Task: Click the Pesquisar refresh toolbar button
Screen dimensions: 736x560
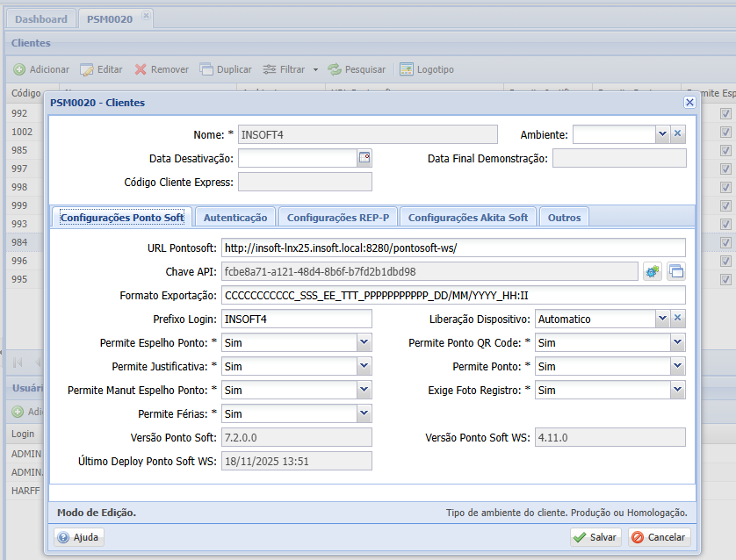Action: [x=357, y=69]
